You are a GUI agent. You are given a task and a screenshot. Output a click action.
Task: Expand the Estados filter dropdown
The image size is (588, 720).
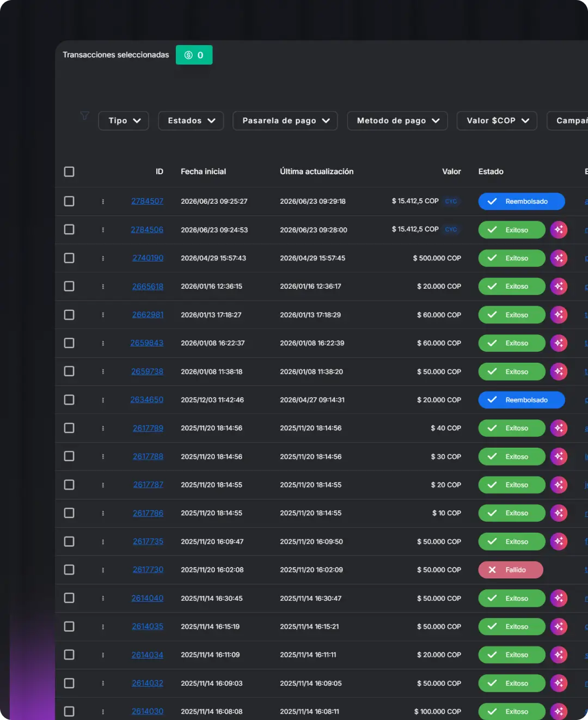[x=191, y=121]
